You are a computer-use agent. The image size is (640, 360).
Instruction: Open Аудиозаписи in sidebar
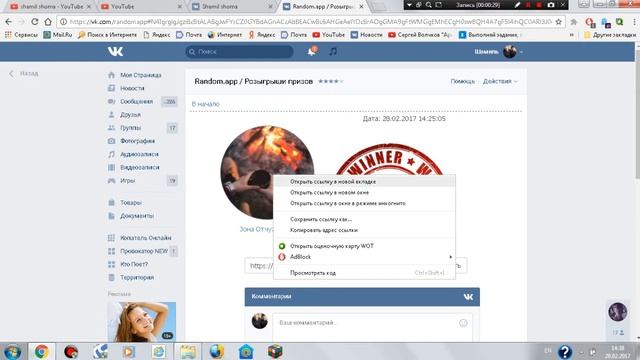coord(139,154)
